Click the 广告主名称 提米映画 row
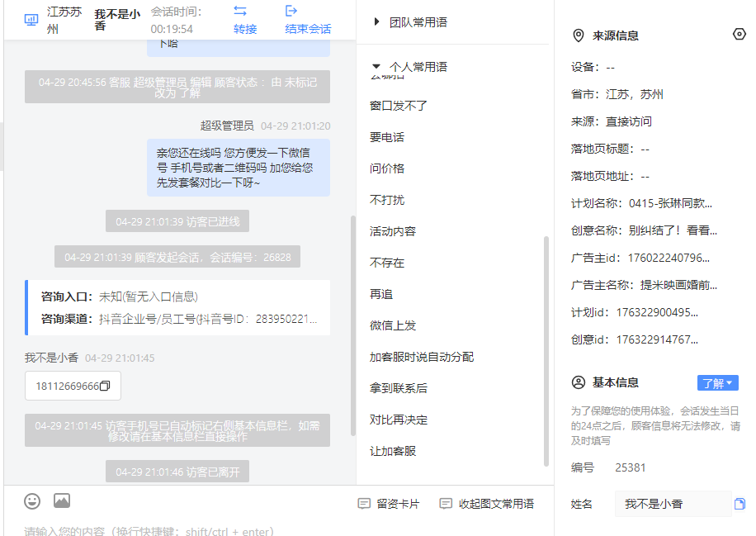This screenshot has width=756, height=536. tap(644, 285)
